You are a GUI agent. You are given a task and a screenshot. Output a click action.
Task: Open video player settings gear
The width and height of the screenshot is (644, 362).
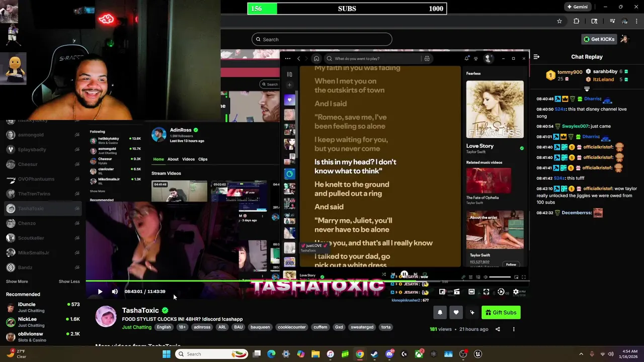516,292
